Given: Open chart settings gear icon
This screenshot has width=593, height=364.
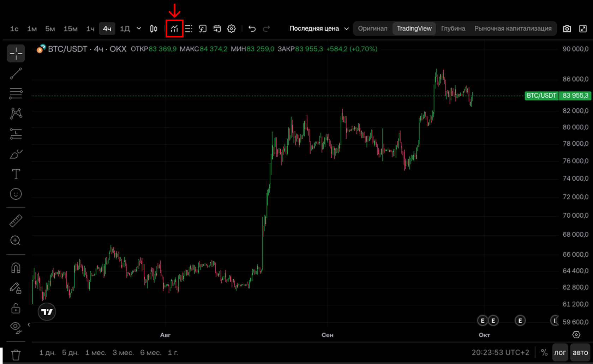Looking at the screenshot, I should pyautogui.click(x=231, y=29).
